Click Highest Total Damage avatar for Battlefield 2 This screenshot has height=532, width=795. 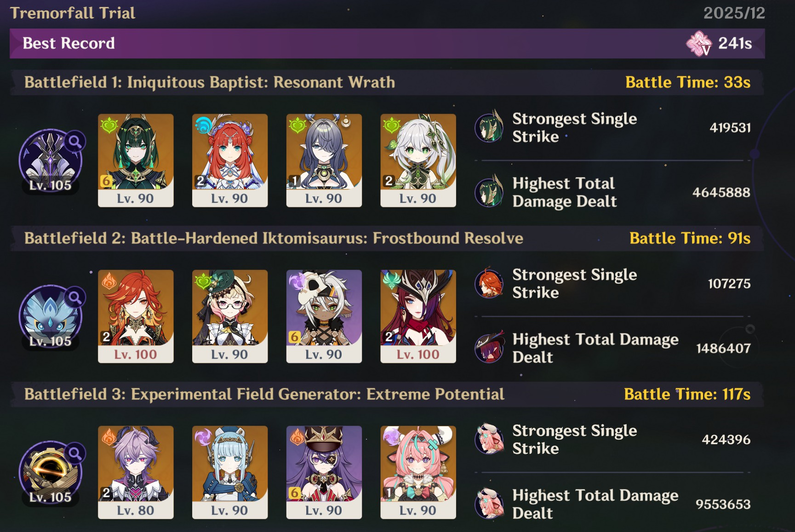489,348
